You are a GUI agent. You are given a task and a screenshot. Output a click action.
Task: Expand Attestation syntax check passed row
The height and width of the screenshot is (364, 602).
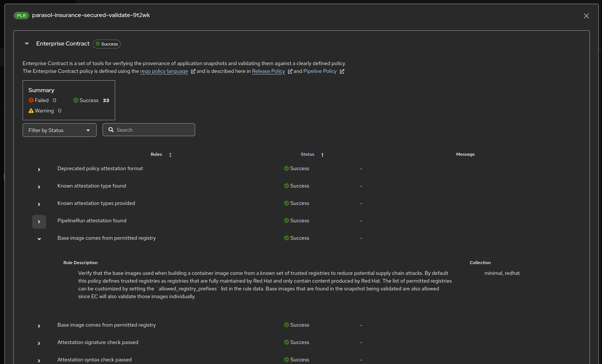pyautogui.click(x=39, y=360)
